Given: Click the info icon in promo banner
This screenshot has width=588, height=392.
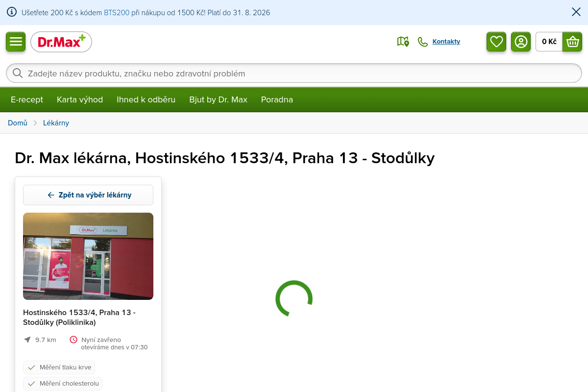Looking at the screenshot, I should click(12, 12).
